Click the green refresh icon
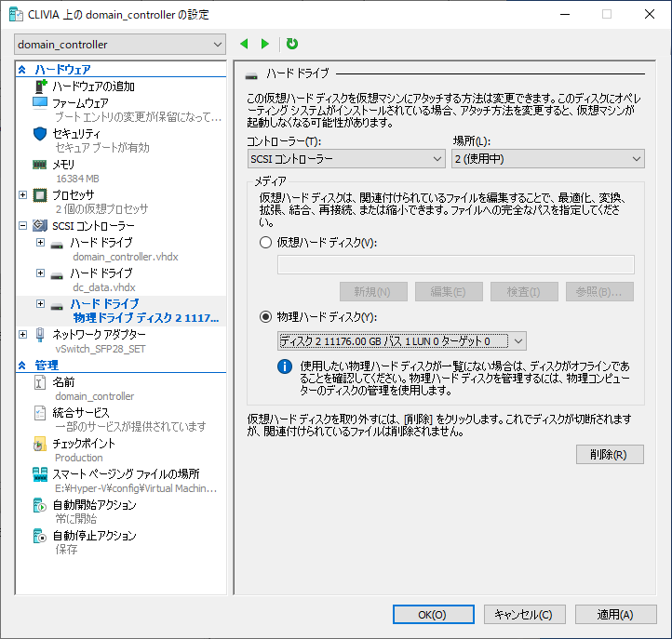This screenshot has height=639, width=672. click(292, 44)
